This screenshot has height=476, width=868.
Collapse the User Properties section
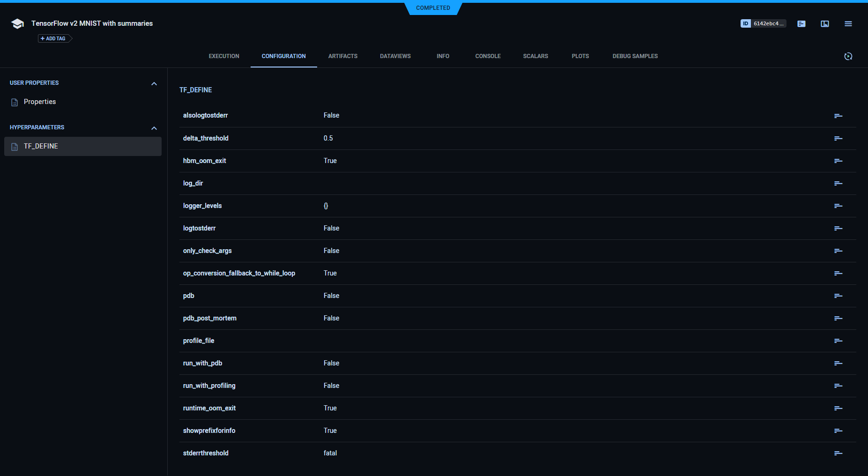[154, 83]
